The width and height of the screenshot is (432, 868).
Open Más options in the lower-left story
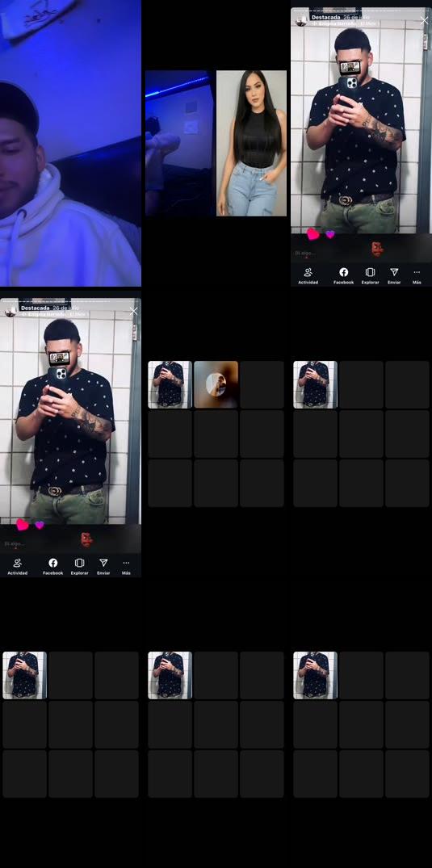coord(126,566)
